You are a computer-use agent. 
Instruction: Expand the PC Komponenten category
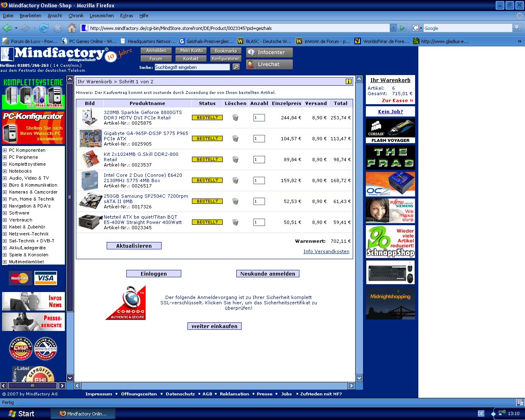tap(5, 150)
